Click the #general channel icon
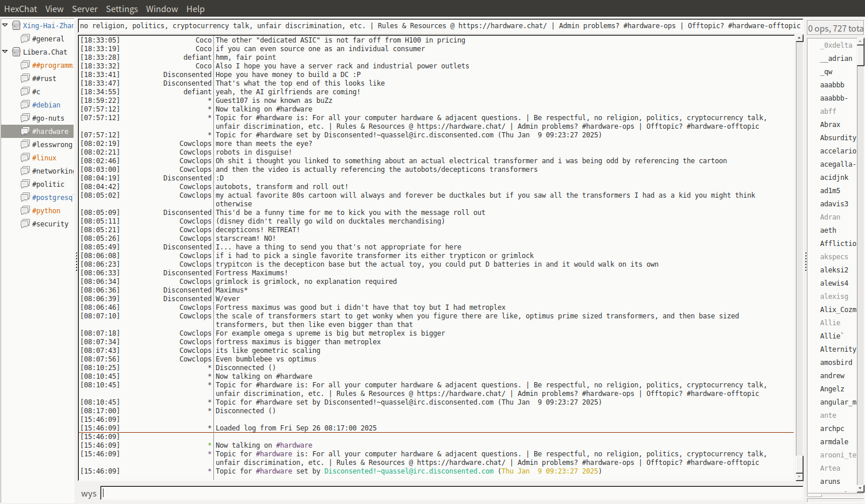The width and height of the screenshot is (865, 504). [x=25, y=39]
